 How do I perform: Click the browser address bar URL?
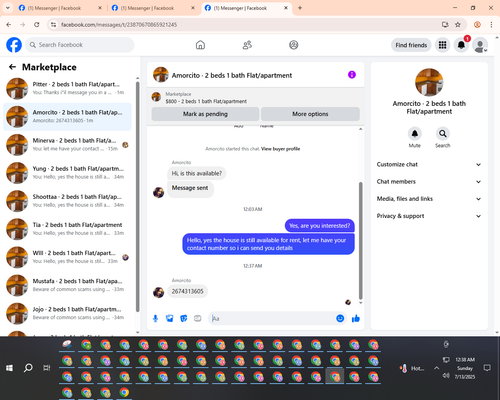pos(119,25)
